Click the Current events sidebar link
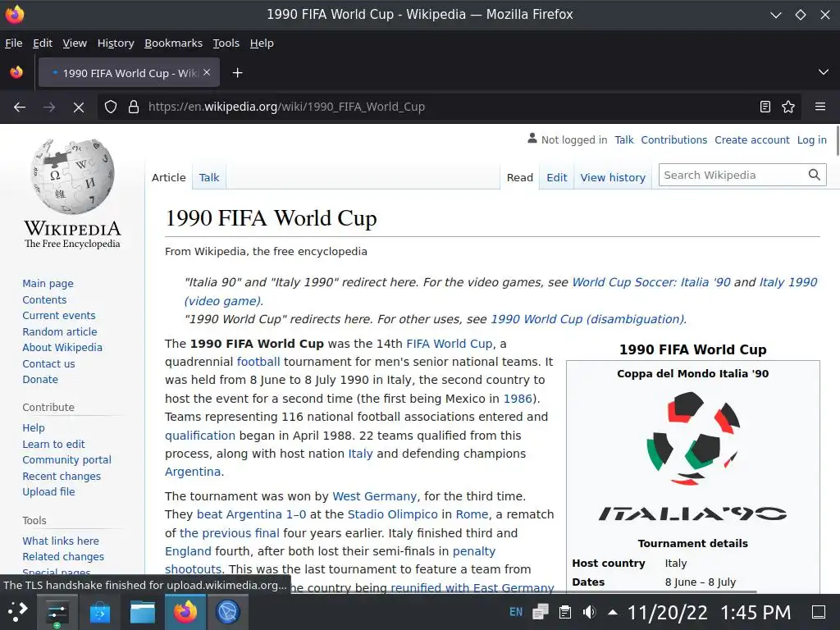Image resolution: width=840 pixels, height=630 pixels. pyautogui.click(x=59, y=316)
